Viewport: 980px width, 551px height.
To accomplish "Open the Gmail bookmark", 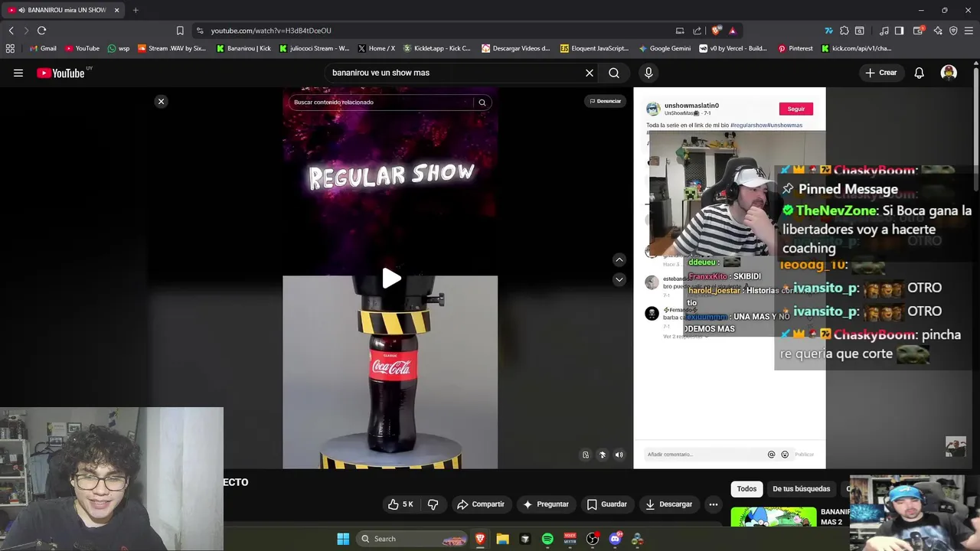I will 42,48.
